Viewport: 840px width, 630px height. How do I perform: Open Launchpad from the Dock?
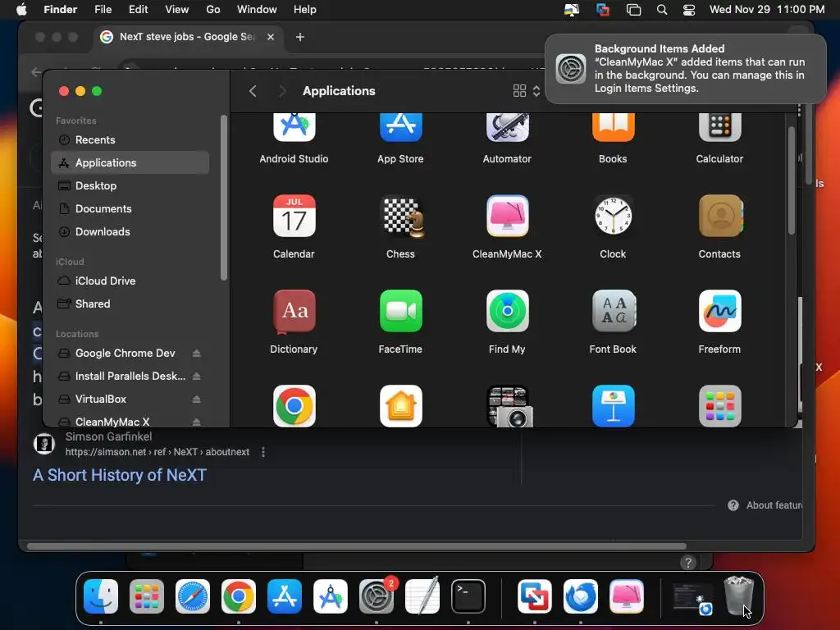click(x=146, y=596)
